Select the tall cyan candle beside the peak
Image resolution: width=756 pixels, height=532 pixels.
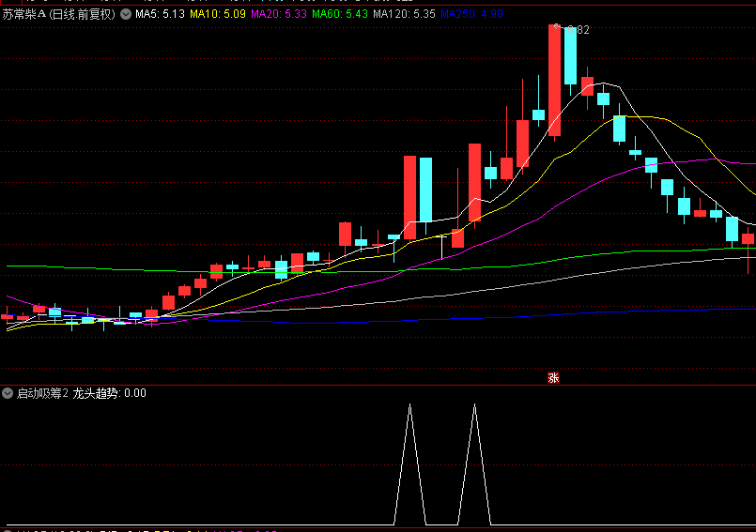[570, 56]
